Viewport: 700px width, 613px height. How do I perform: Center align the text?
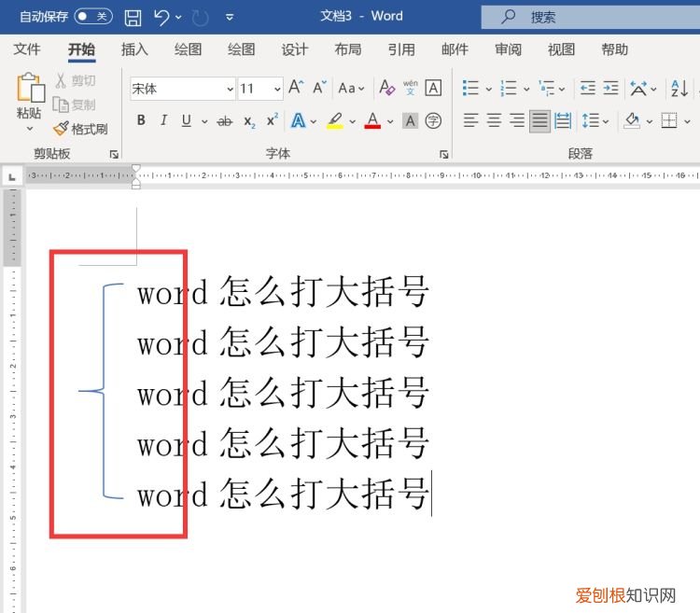(494, 120)
